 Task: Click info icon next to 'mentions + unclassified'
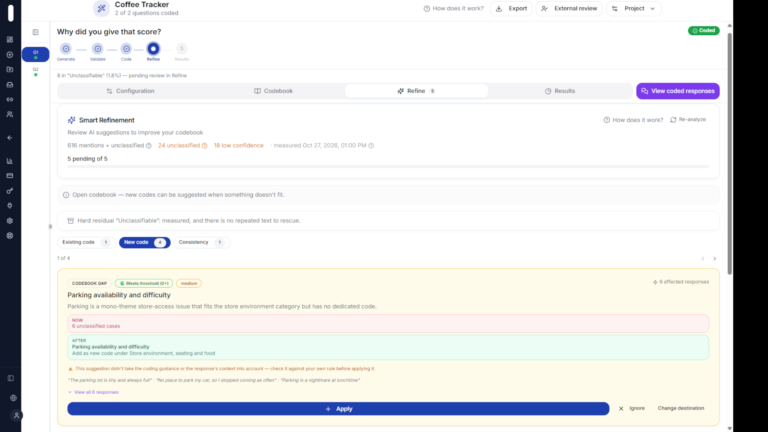point(148,145)
